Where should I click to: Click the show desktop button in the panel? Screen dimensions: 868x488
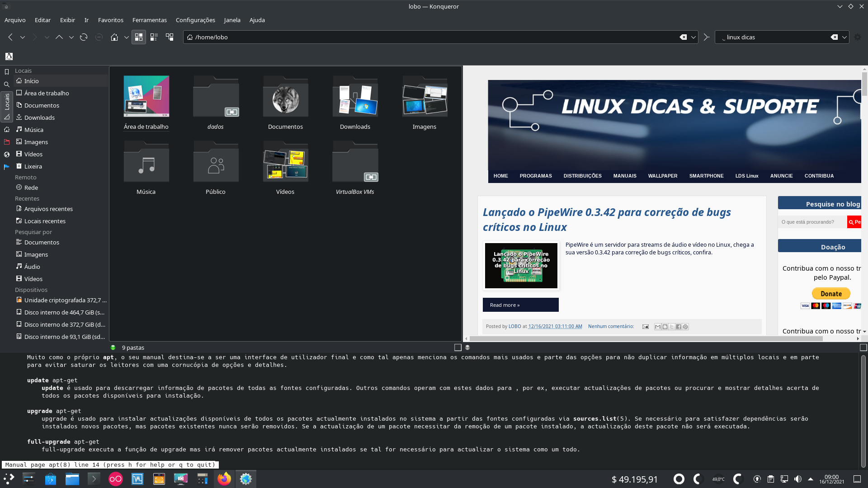tap(857, 479)
